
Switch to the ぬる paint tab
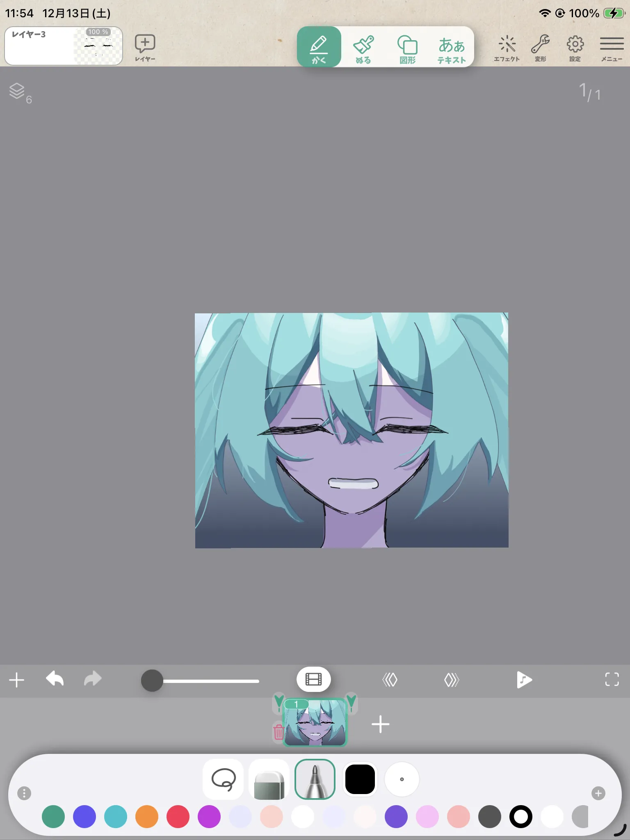coord(363,50)
